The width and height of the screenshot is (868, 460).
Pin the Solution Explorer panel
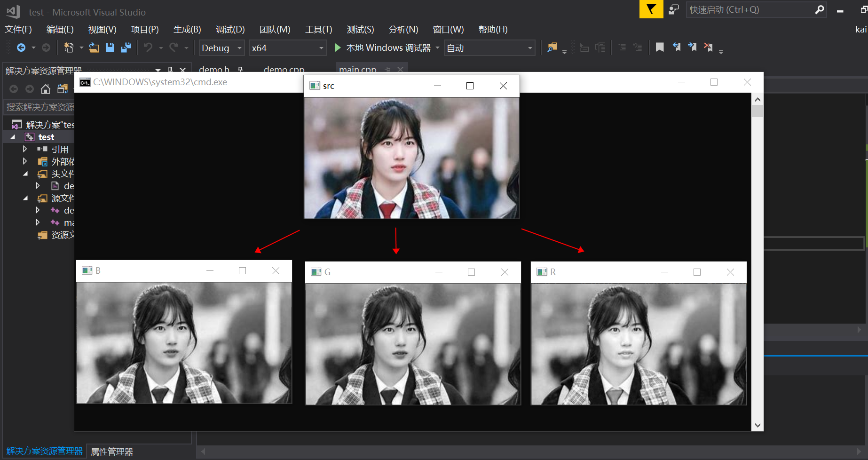point(170,70)
